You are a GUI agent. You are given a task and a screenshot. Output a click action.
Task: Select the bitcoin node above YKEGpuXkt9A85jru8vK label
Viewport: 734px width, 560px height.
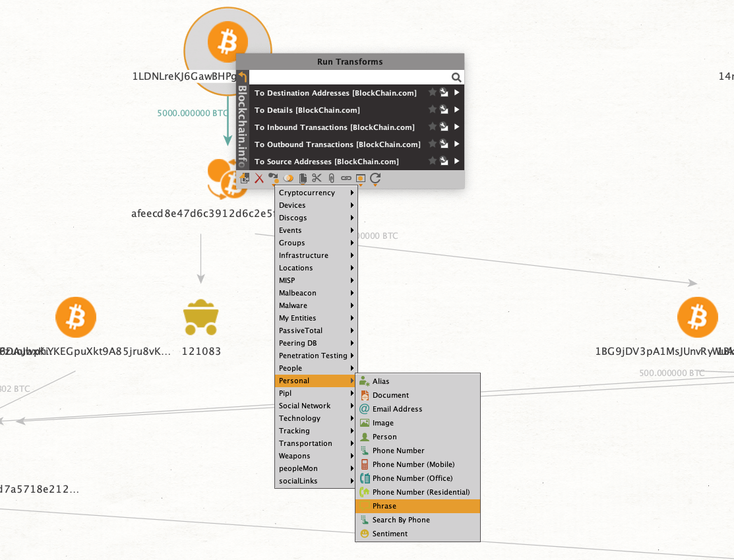click(x=76, y=317)
